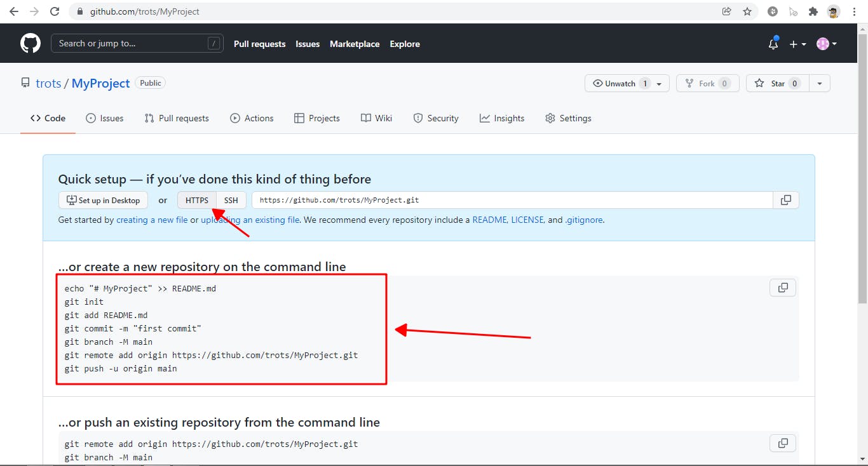The height and width of the screenshot is (466, 868).
Task: Open the plus create-new dropdown
Action: 797,44
